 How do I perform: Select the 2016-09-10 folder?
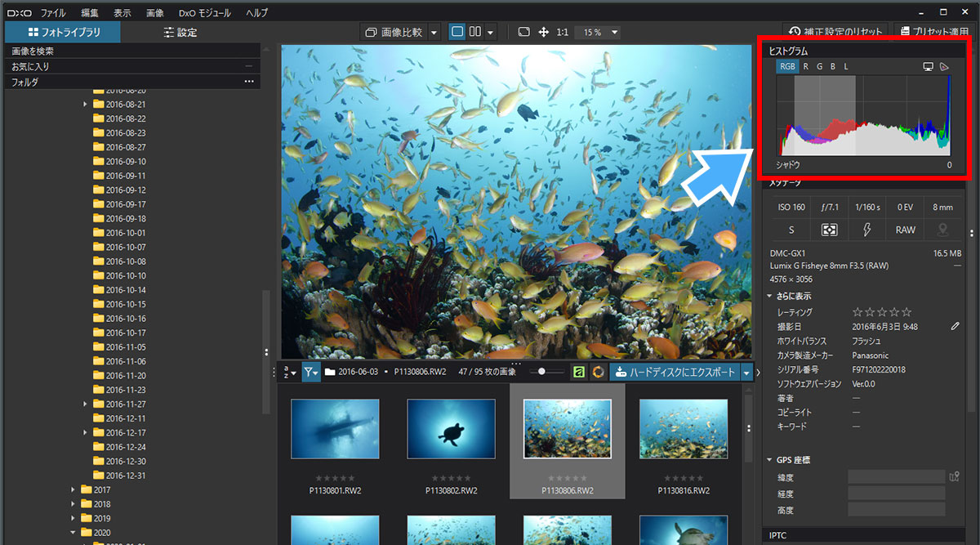pyautogui.click(x=119, y=161)
